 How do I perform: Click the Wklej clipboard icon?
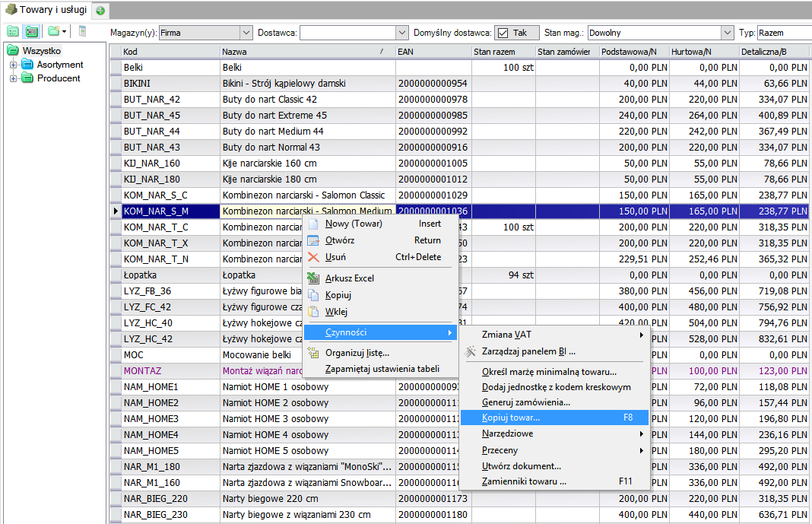[x=313, y=312]
